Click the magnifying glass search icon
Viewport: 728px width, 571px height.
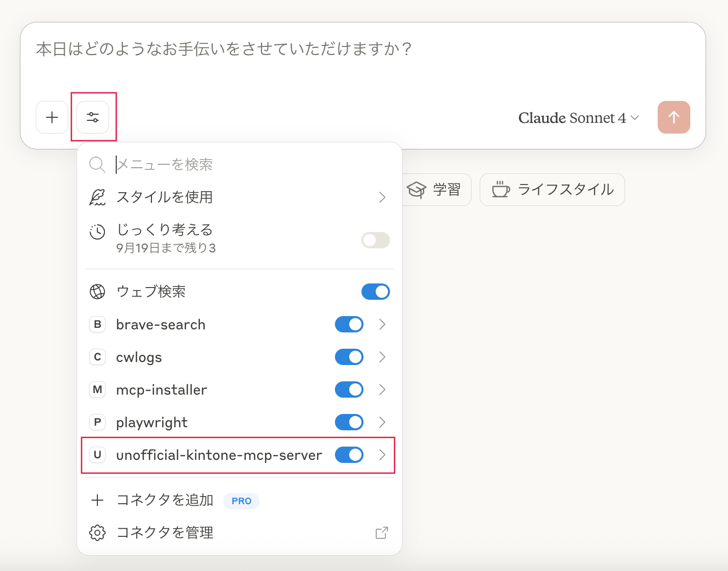(97, 164)
